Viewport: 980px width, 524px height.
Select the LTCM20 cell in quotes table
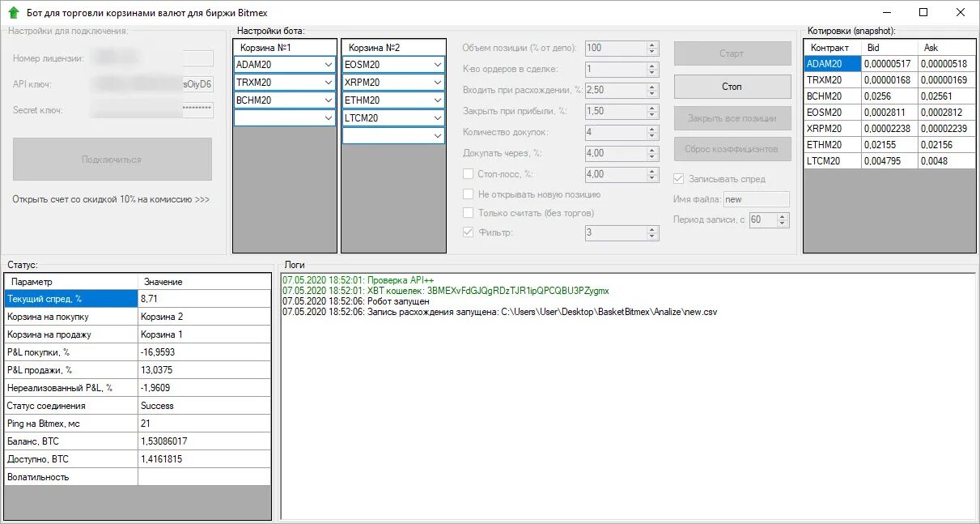pos(833,161)
